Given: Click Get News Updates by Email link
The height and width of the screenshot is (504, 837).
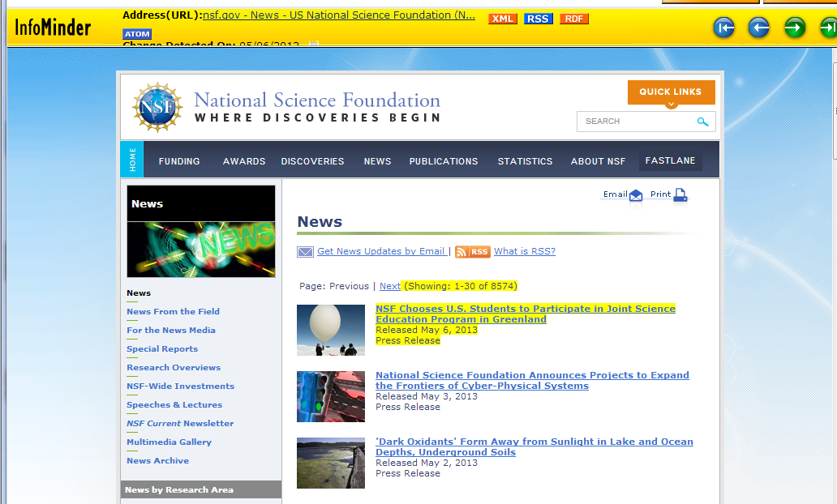Looking at the screenshot, I should (x=380, y=251).
